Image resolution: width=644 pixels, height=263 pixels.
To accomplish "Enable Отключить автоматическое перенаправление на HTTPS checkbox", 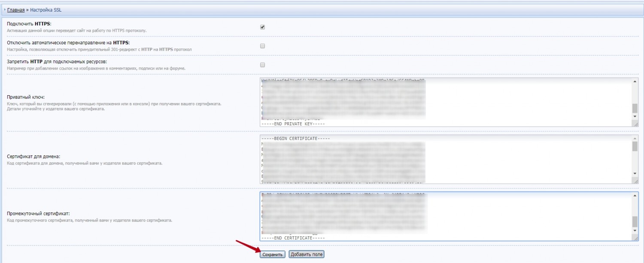I will tap(263, 46).
